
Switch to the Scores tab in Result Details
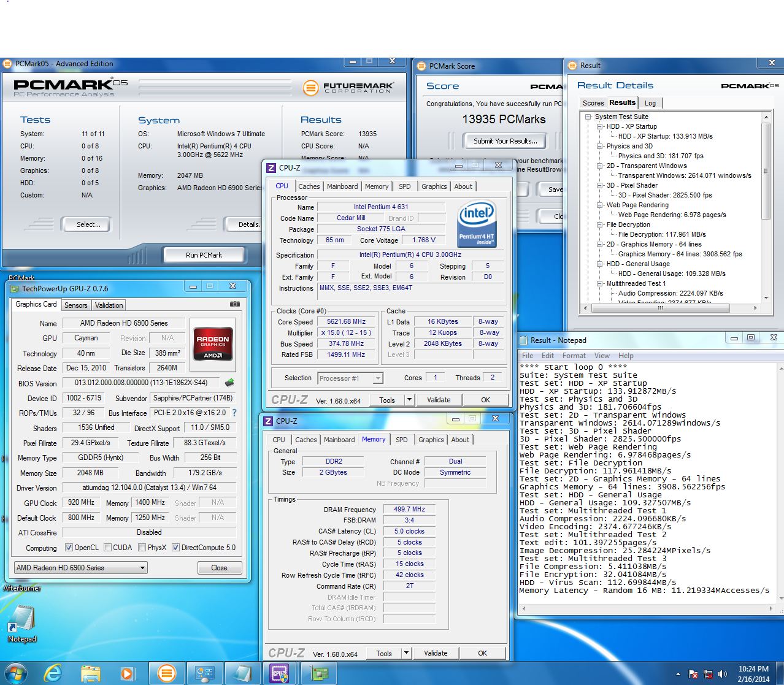(x=593, y=103)
